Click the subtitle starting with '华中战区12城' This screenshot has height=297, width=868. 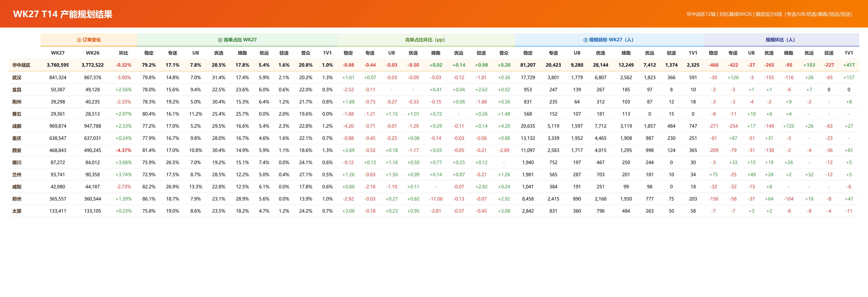(769, 14)
